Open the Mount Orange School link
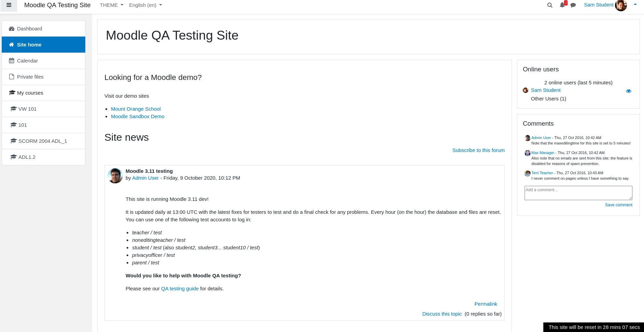This screenshot has height=332, width=644. [136, 109]
